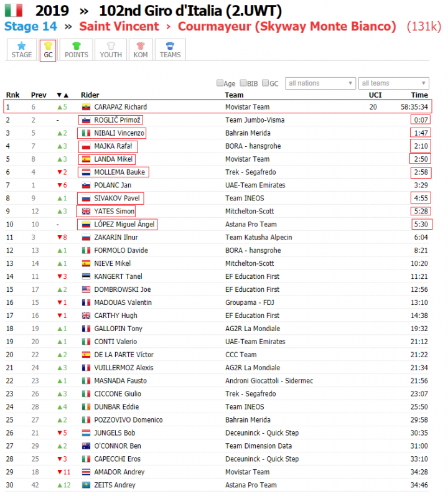Sort table by Rnk column header
Viewport: 448px width, 496px height.
click(x=12, y=95)
